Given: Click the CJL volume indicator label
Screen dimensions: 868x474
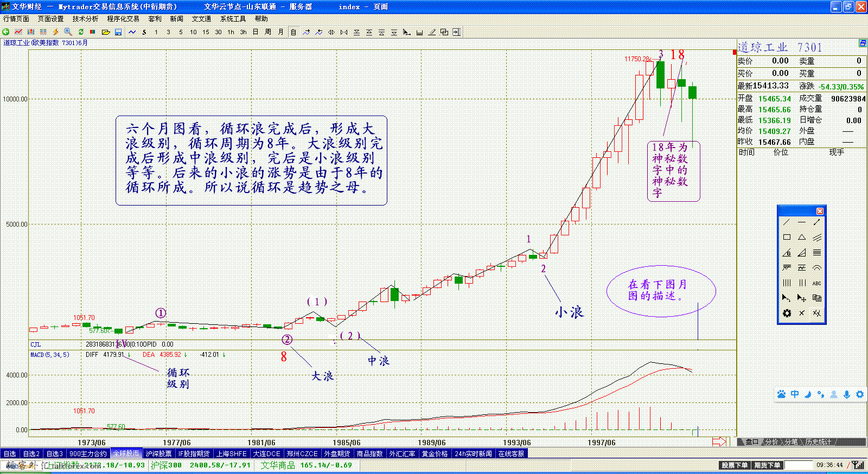Looking at the screenshot, I should click(35, 344).
